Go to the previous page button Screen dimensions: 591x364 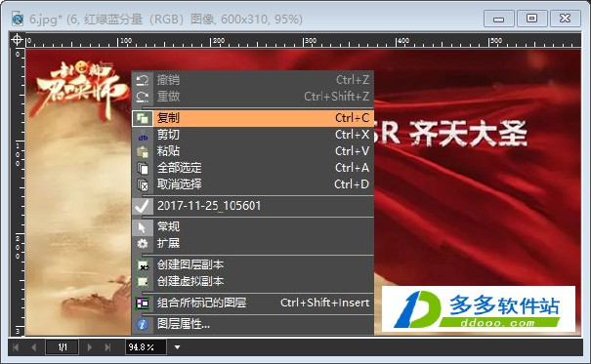(x=34, y=347)
